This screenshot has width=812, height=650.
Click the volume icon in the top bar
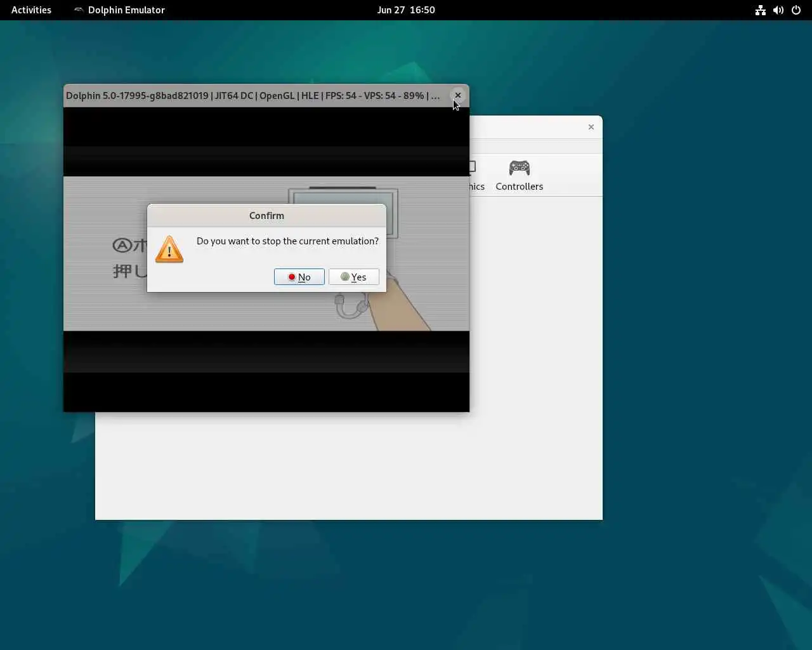pyautogui.click(x=778, y=10)
